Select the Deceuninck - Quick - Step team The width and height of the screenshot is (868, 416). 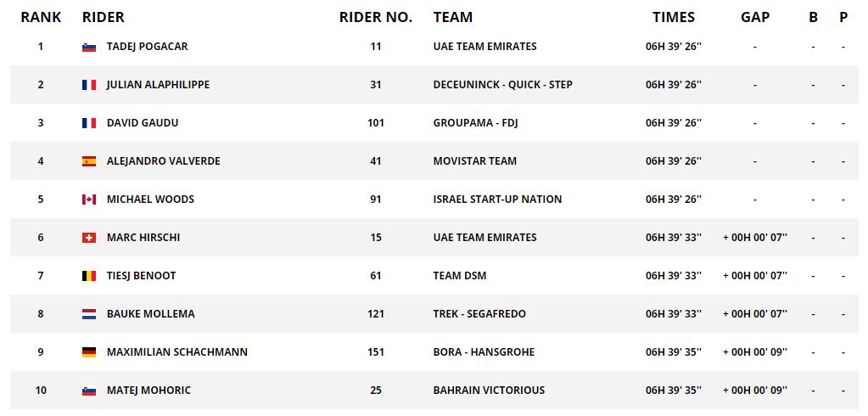tap(502, 85)
